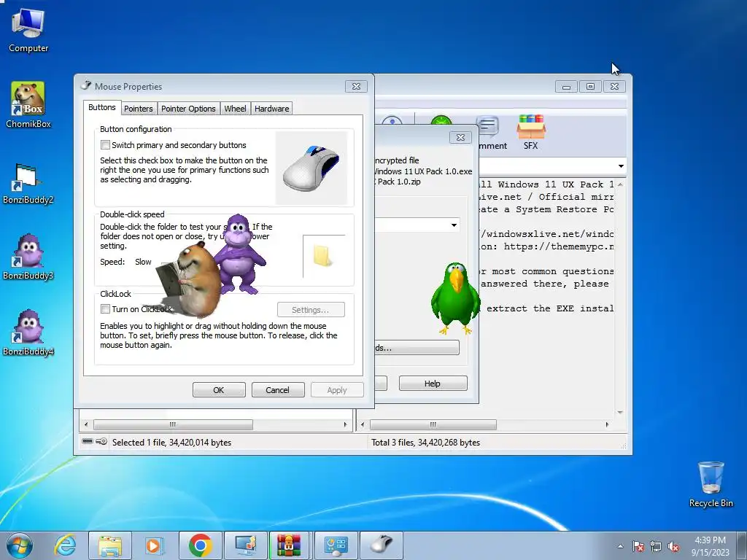
Task: Click the 'Windows 11 UX Pack 1.0.exe' text
Action: pos(424,171)
